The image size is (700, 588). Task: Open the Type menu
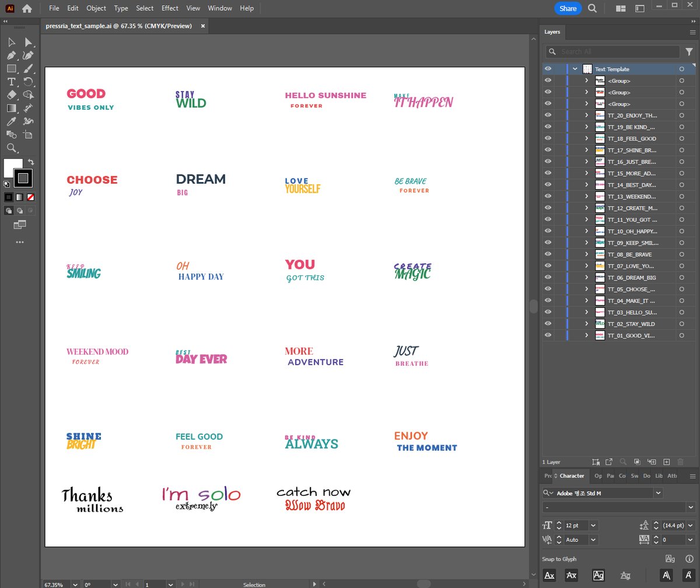pos(121,8)
